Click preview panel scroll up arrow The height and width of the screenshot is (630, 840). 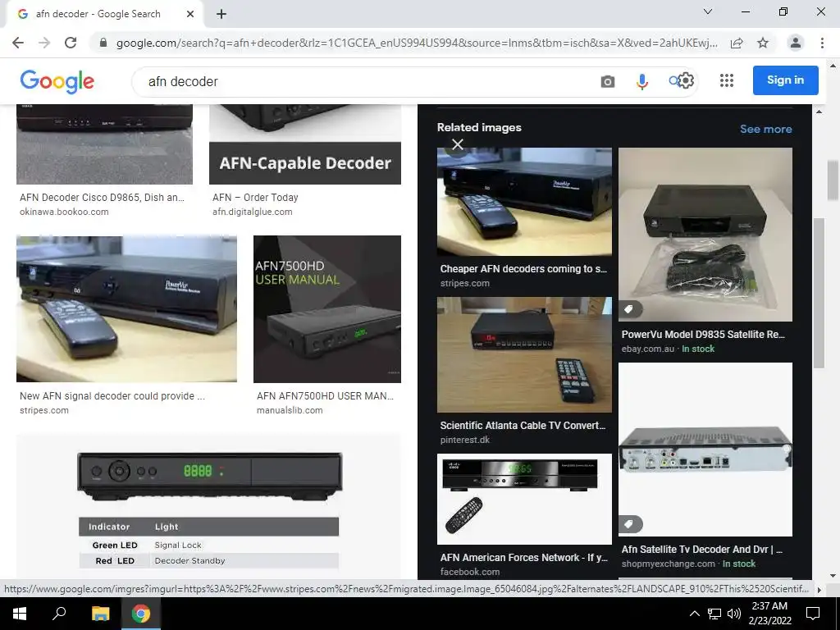pyautogui.click(x=819, y=112)
